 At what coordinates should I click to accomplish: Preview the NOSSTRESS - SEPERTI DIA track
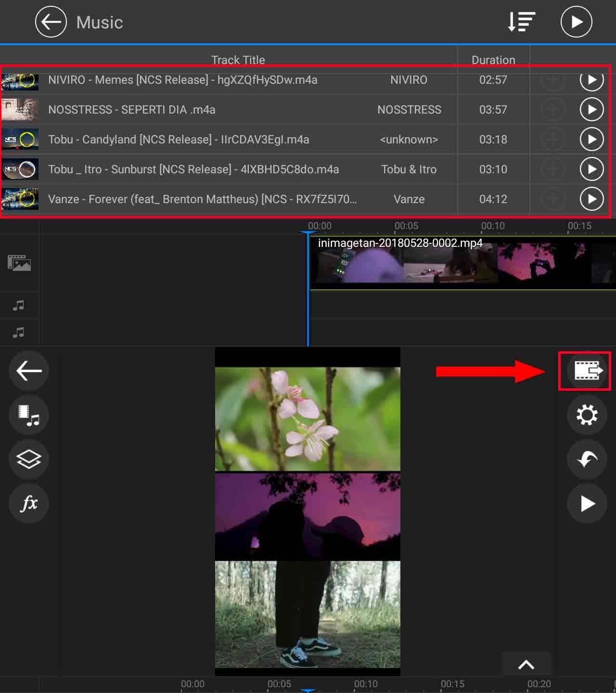coord(591,110)
